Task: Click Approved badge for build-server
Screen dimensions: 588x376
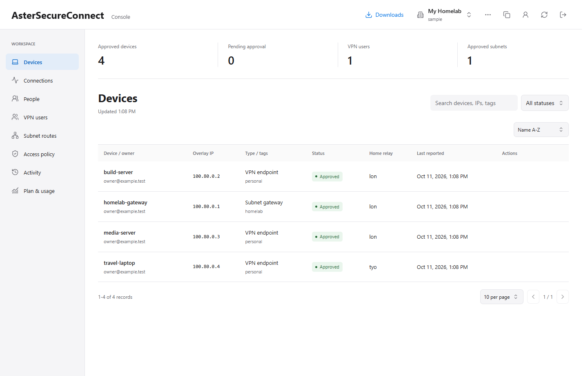Action: tap(327, 177)
